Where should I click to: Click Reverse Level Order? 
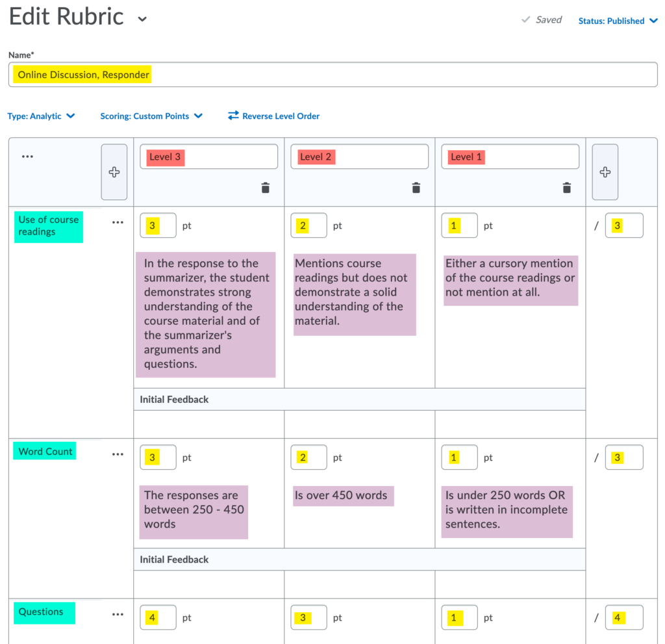[x=273, y=116]
